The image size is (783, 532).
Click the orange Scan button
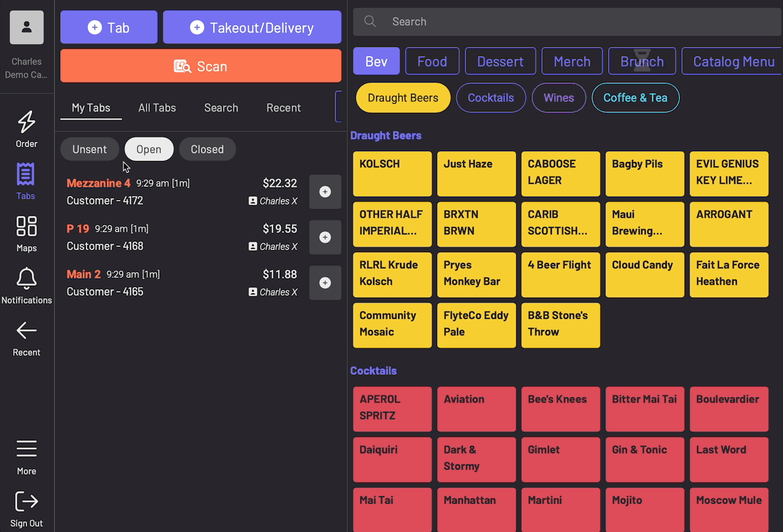click(x=201, y=67)
